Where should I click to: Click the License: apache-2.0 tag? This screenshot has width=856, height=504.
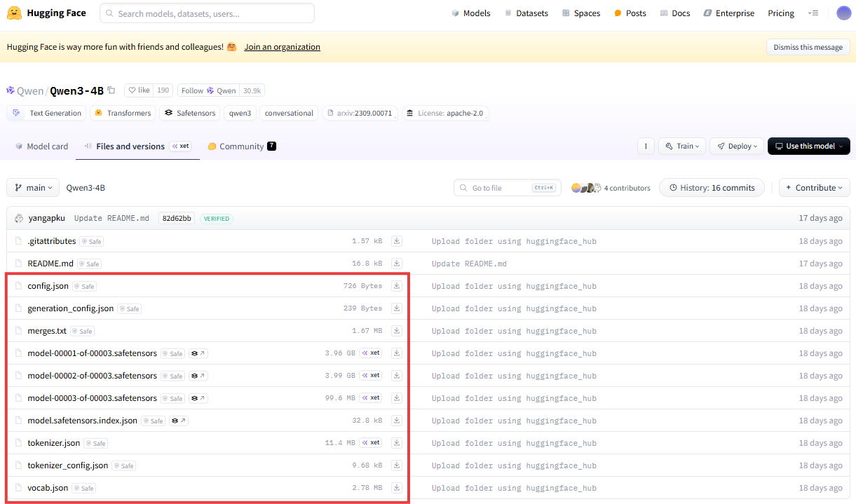pos(445,113)
